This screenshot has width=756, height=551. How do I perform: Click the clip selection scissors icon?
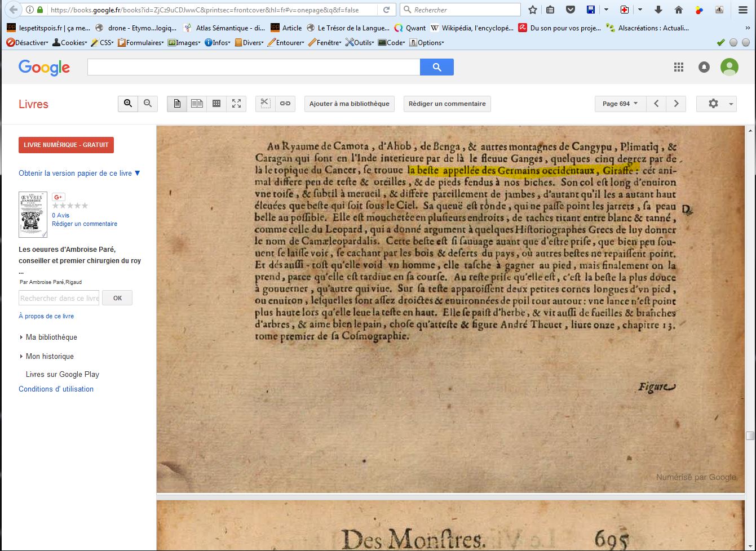[266, 104]
